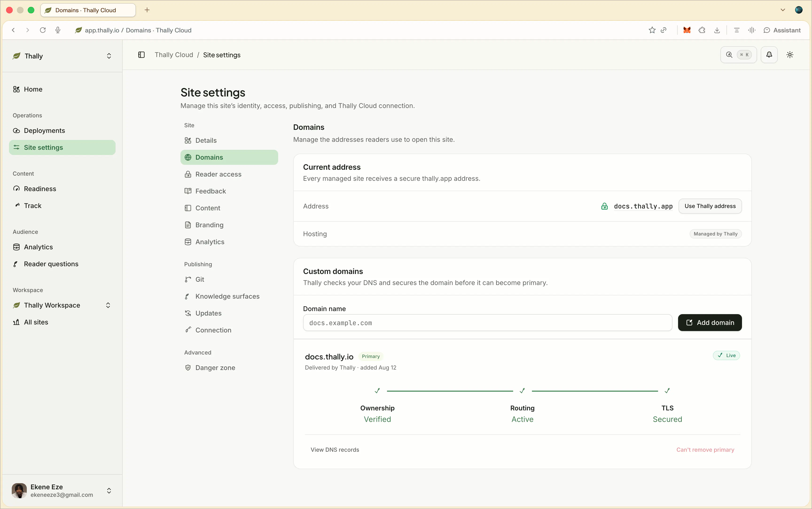
Task: Click the Routing step checkmark
Action: pos(522,391)
